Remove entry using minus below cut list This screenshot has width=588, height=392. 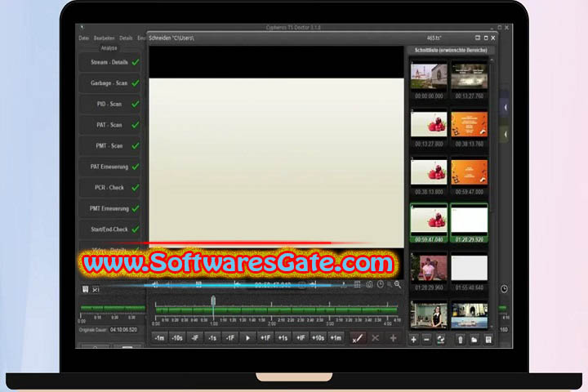426,340
